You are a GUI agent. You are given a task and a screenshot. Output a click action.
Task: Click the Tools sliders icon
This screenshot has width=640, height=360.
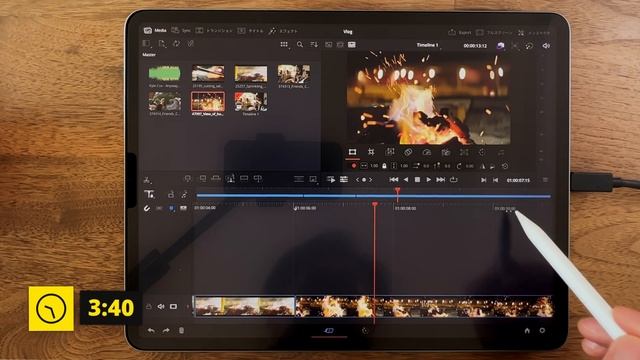pyautogui.click(x=344, y=180)
